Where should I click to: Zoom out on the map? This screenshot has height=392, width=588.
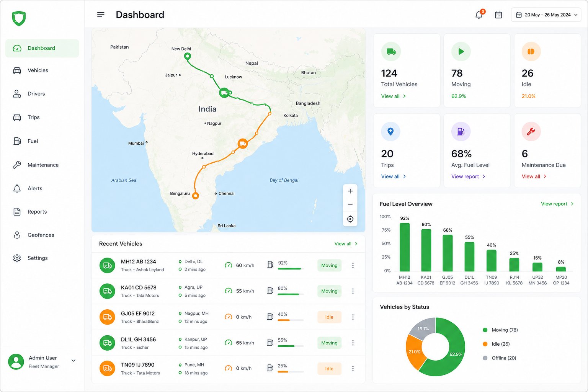[350, 205]
